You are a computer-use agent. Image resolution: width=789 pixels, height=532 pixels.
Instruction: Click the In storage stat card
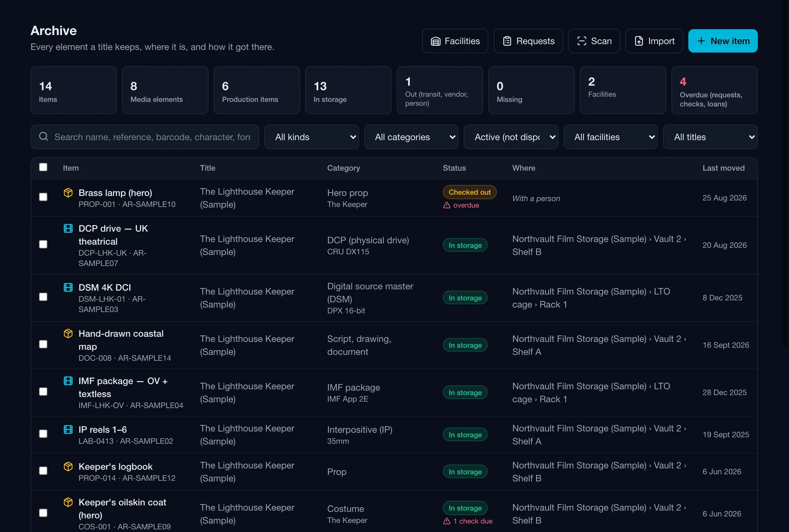(348, 90)
